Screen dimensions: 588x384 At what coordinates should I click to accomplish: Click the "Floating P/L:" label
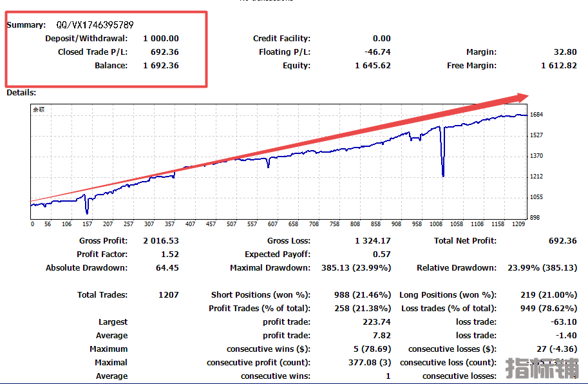click(x=285, y=52)
